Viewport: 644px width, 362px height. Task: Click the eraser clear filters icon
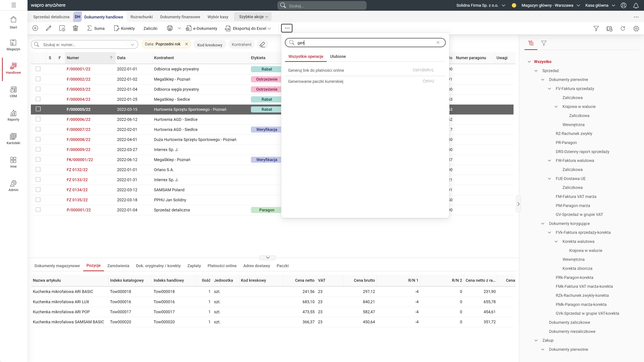[x=262, y=44]
